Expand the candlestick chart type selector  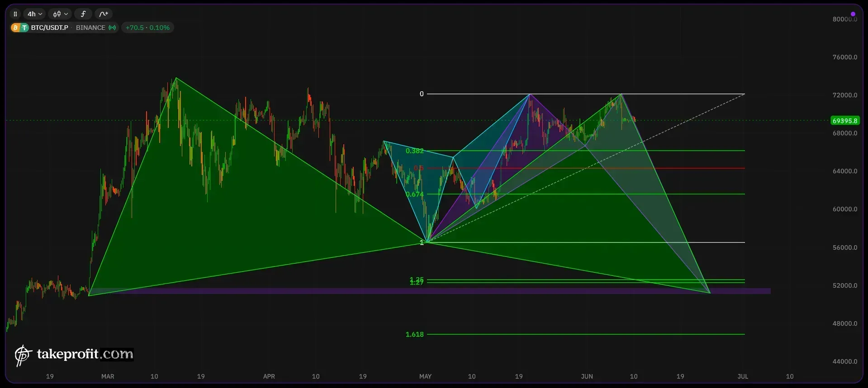click(60, 14)
